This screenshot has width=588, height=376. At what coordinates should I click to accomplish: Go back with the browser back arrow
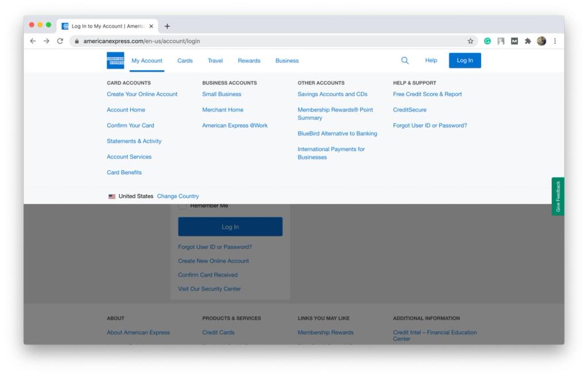pyautogui.click(x=33, y=41)
